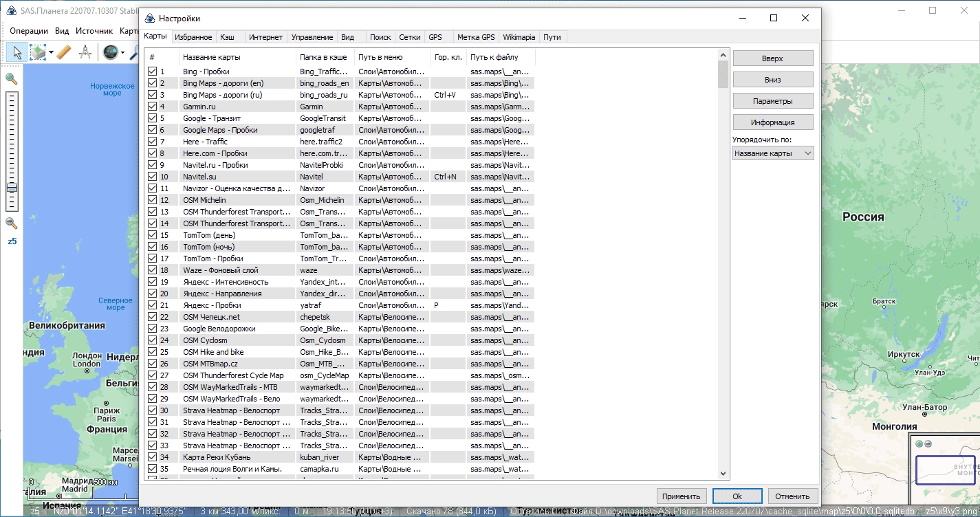The width and height of the screenshot is (980, 517).
Task: Select the arrow cursor move tool
Action: (x=17, y=52)
